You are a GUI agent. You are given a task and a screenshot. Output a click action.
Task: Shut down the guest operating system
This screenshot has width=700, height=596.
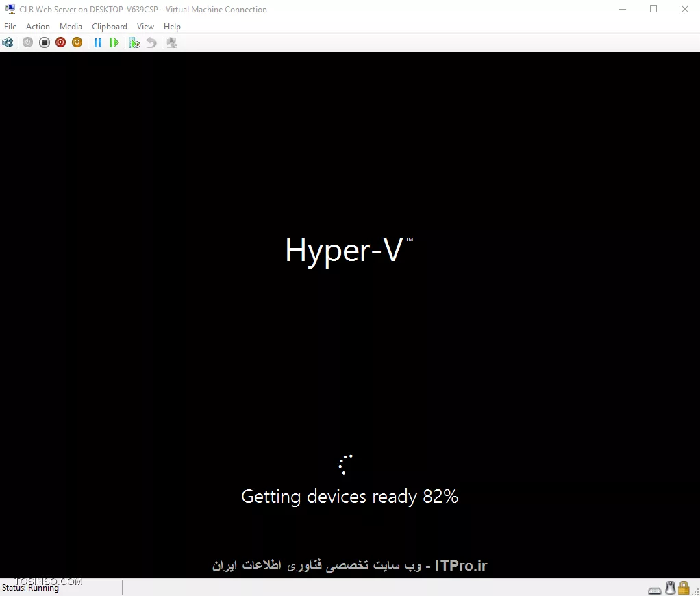pos(60,42)
